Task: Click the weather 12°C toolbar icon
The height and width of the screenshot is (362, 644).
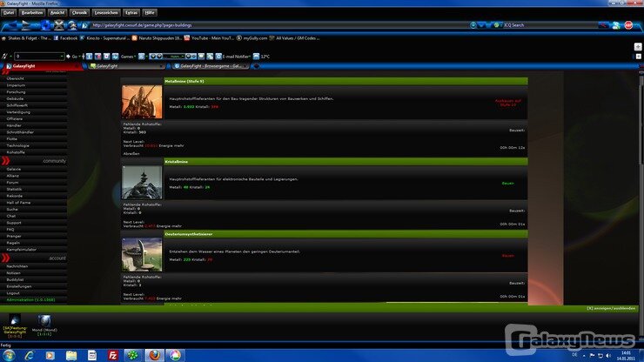Action: (x=256, y=57)
